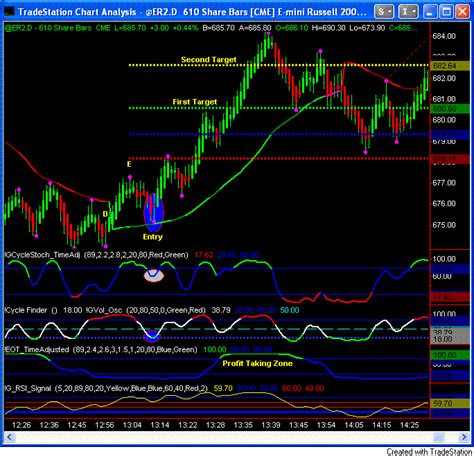Select the white oval drawn on the CycleStoch line
The image size is (474, 456).
pyautogui.click(x=154, y=275)
